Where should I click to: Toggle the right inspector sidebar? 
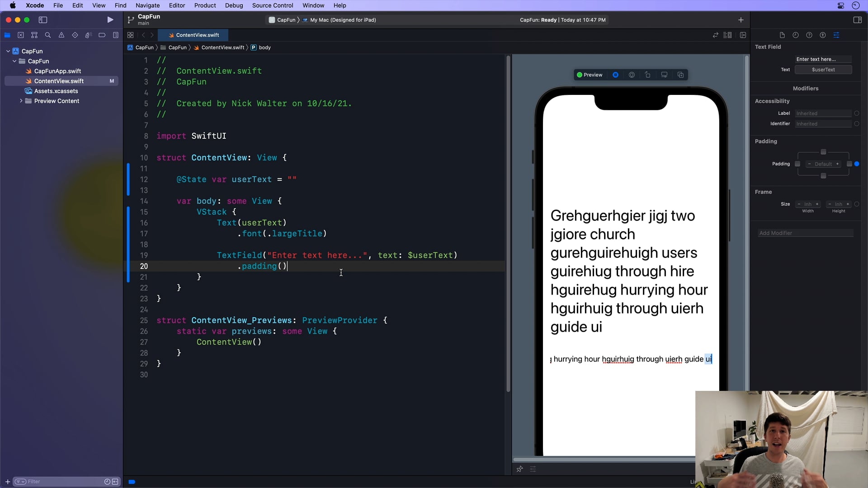857,20
